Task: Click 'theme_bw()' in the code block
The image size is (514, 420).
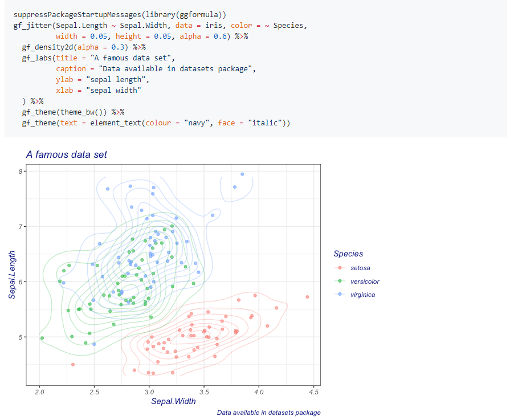Action: pyautogui.click(x=81, y=112)
